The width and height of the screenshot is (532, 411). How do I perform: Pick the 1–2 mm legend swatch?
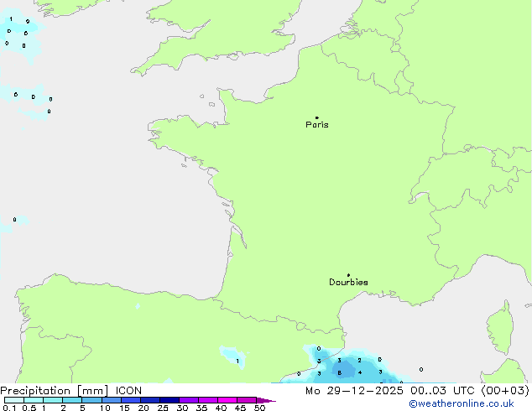pos(53,400)
